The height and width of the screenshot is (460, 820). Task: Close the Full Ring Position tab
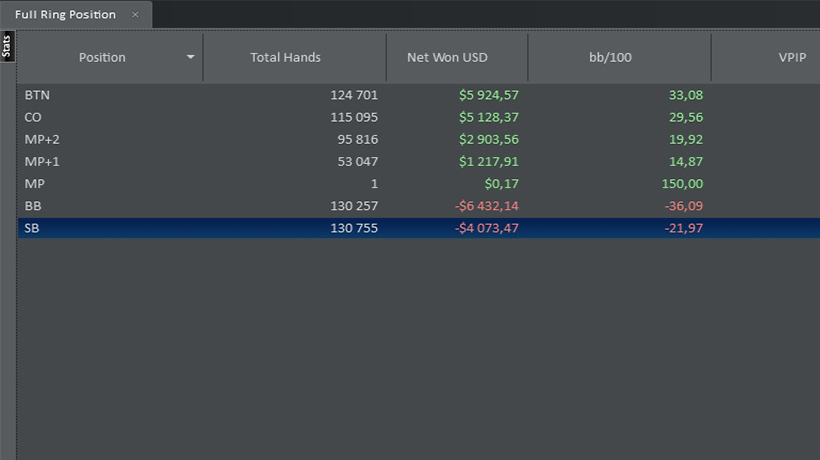click(x=135, y=15)
